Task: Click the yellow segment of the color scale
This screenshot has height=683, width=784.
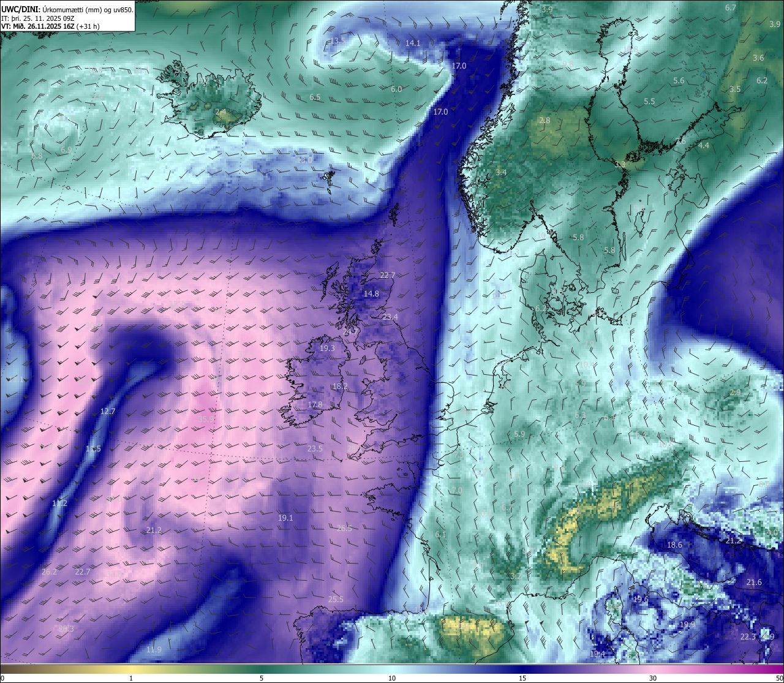Action: (x=132, y=669)
